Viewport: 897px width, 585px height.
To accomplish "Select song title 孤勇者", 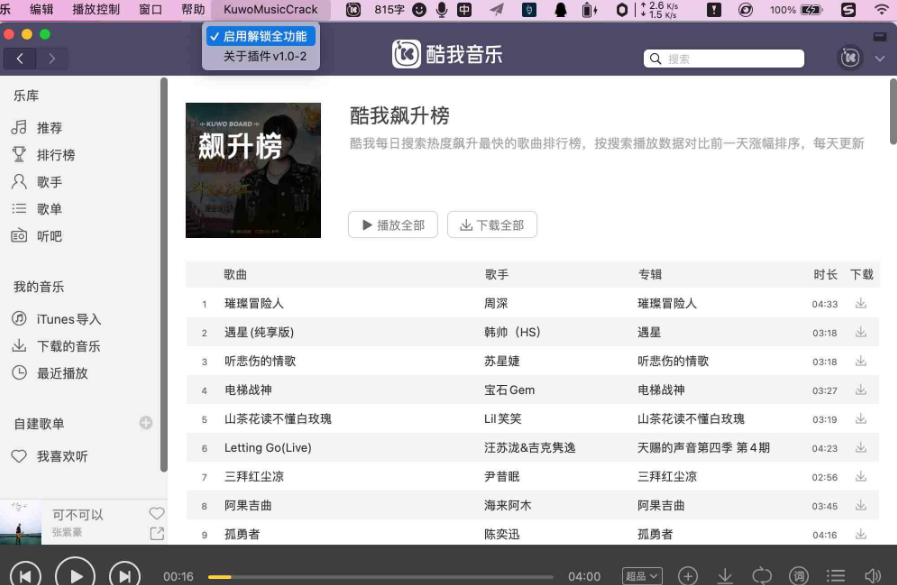I will tap(242, 534).
